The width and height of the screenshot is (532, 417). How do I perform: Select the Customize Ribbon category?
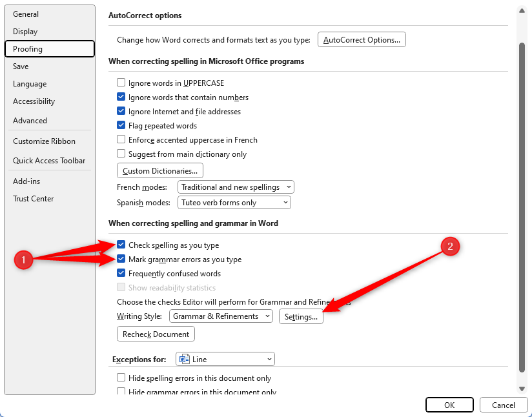[44, 141]
